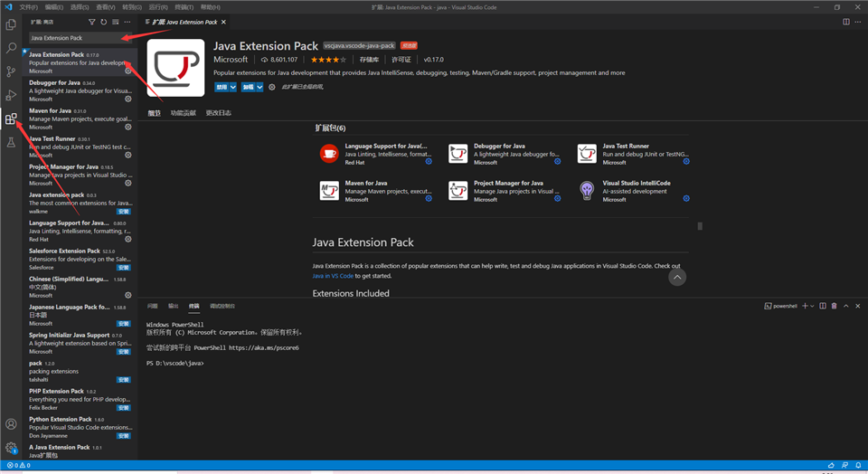Switch to the Details tab
This screenshot has height=474, width=868.
coord(154,113)
